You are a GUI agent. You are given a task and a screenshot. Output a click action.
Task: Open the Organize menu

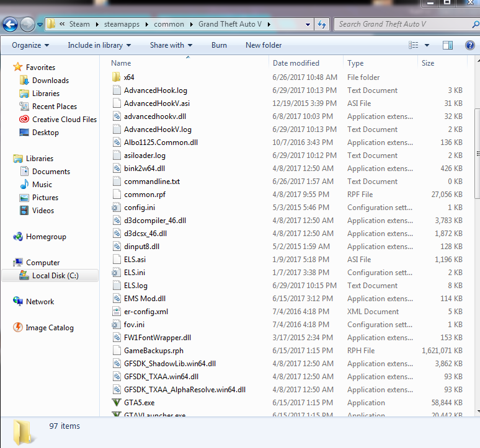click(x=30, y=45)
